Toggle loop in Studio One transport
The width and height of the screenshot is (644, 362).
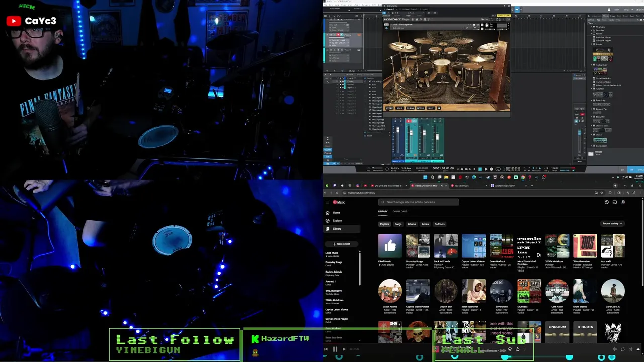[x=498, y=169]
